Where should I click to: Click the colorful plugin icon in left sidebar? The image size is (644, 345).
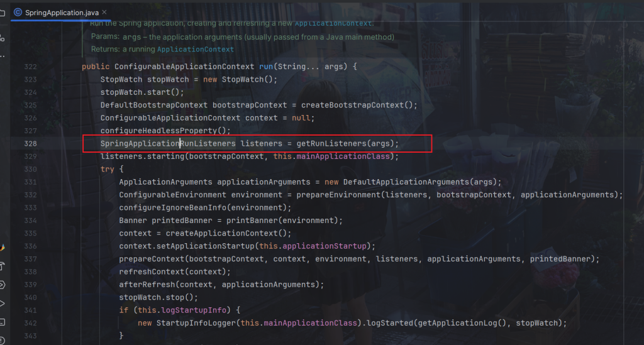point(2,248)
